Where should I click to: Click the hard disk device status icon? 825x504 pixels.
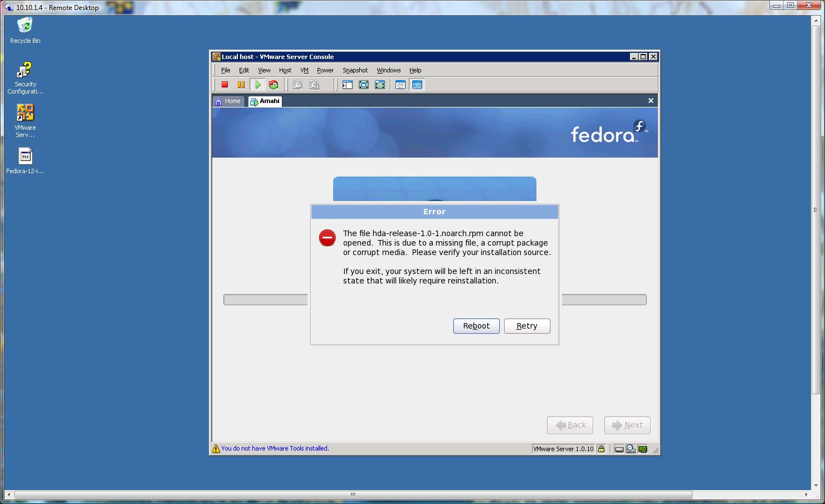[619, 449]
